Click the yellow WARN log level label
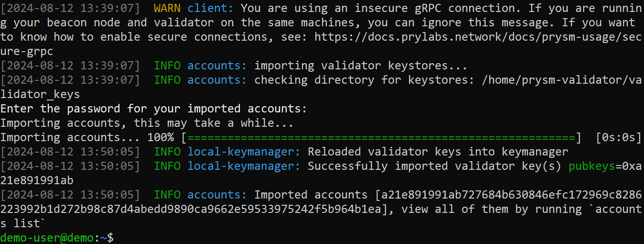 point(167,8)
